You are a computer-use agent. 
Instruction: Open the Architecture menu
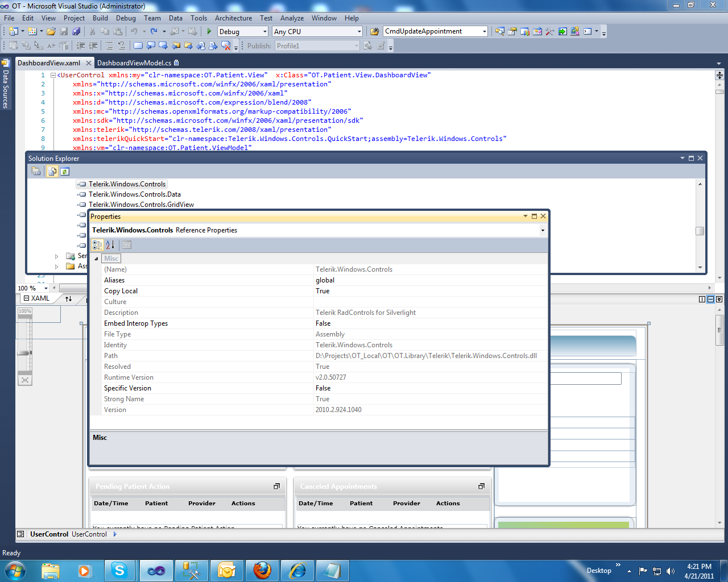point(233,18)
